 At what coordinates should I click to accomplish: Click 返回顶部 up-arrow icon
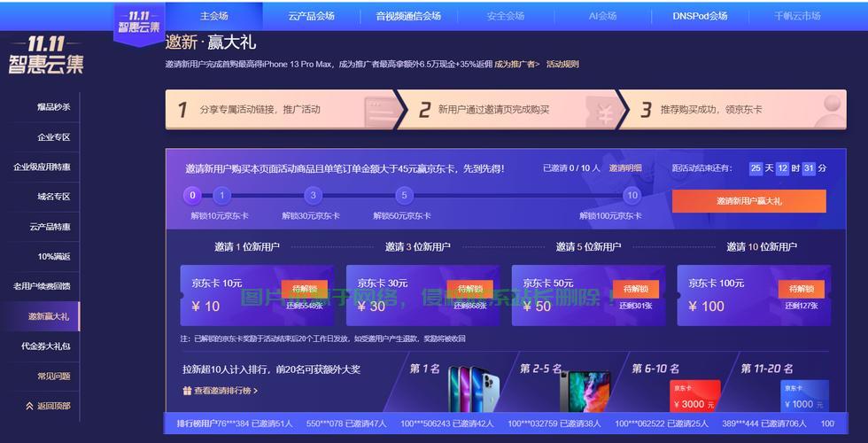[29, 406]
